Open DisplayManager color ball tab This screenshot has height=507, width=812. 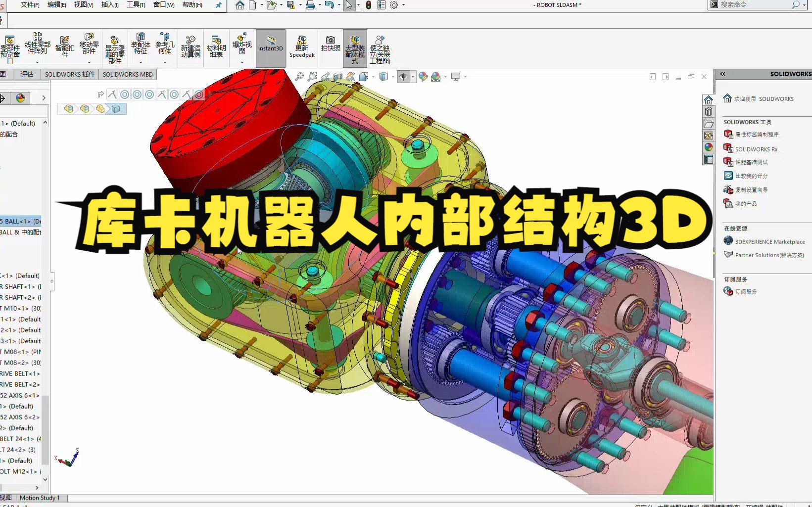(x=20, y=98)
